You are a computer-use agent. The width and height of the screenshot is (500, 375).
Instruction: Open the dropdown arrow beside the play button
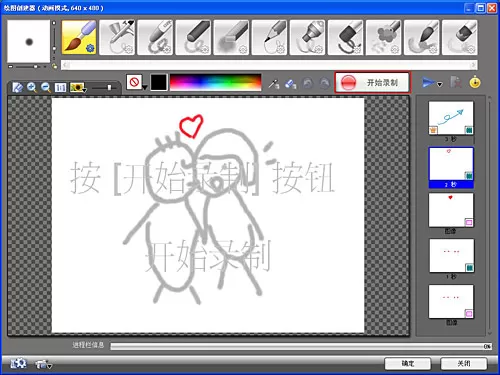coord(440,84)
